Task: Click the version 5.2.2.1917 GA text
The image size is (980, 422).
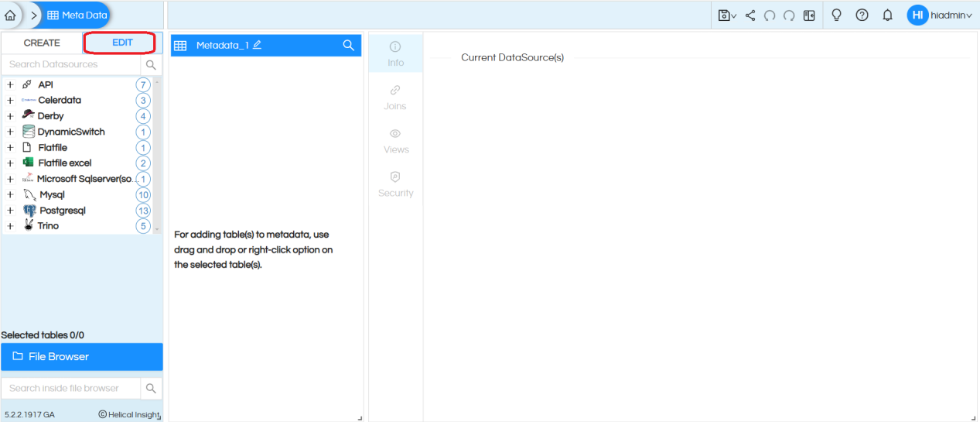Action: coord(29,414)
